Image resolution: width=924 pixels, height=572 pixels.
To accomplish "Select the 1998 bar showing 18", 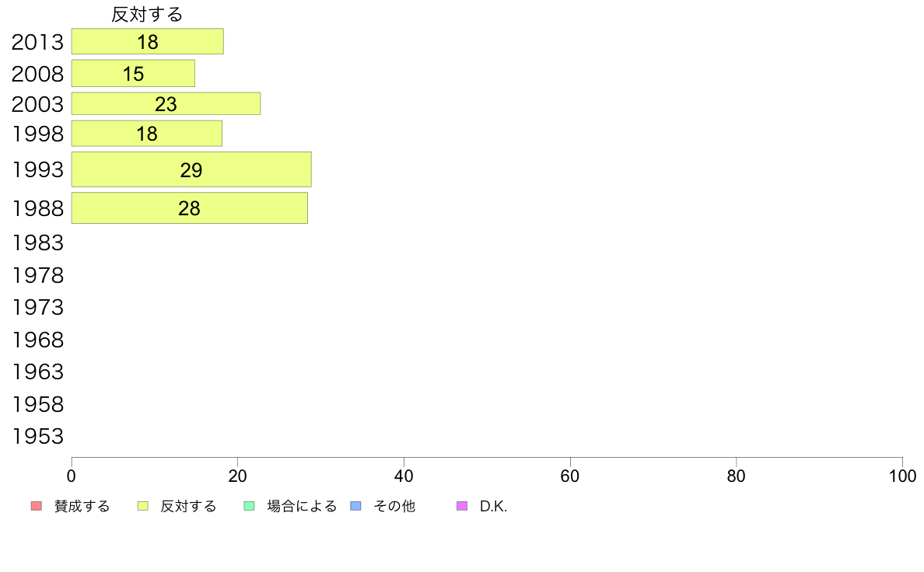I will (147, 133).
